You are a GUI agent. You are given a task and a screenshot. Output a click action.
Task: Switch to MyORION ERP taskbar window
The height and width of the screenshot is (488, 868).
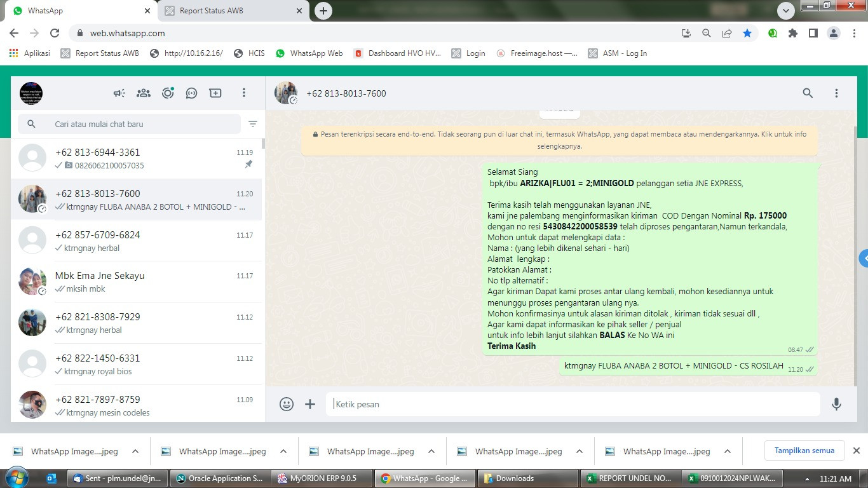(322, 478)
